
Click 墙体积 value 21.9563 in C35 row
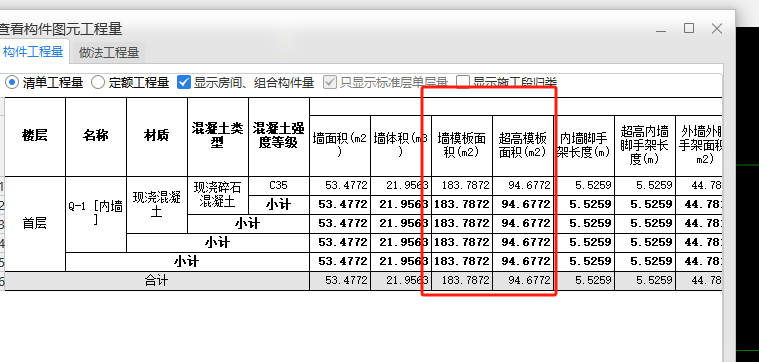click(401, 185)
